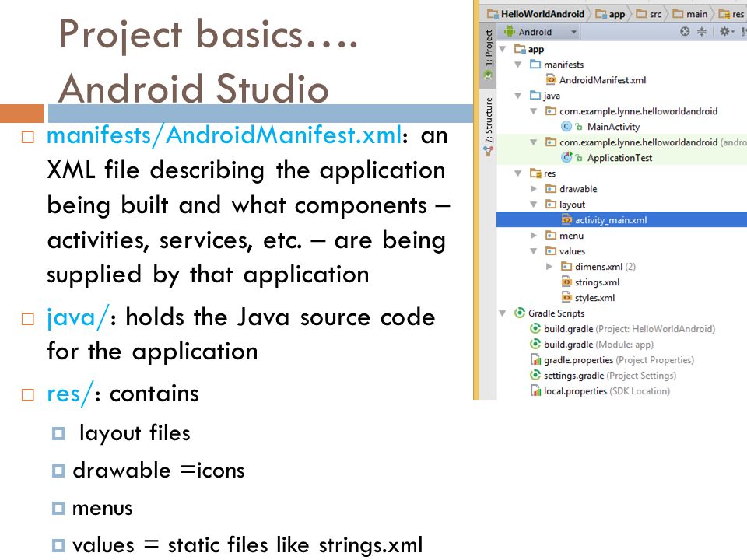
Task: Click the ApplicationTest class icon
Action: coord(566,157)
